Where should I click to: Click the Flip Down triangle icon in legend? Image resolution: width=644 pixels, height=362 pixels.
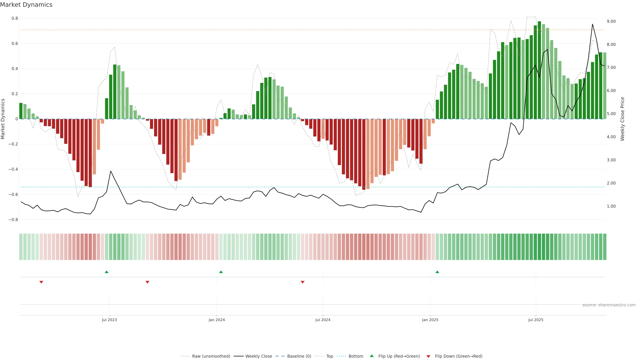[x=428, y=356]
